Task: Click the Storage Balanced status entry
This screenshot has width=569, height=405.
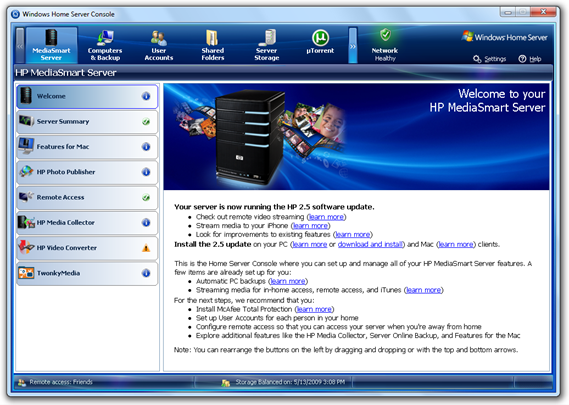Action: point(290,382)
